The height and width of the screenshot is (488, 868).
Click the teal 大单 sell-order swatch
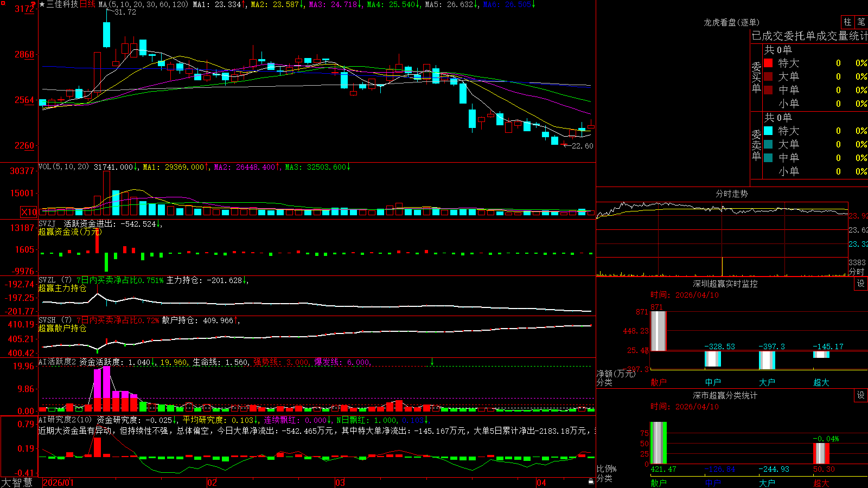click(x=768, y=144)
